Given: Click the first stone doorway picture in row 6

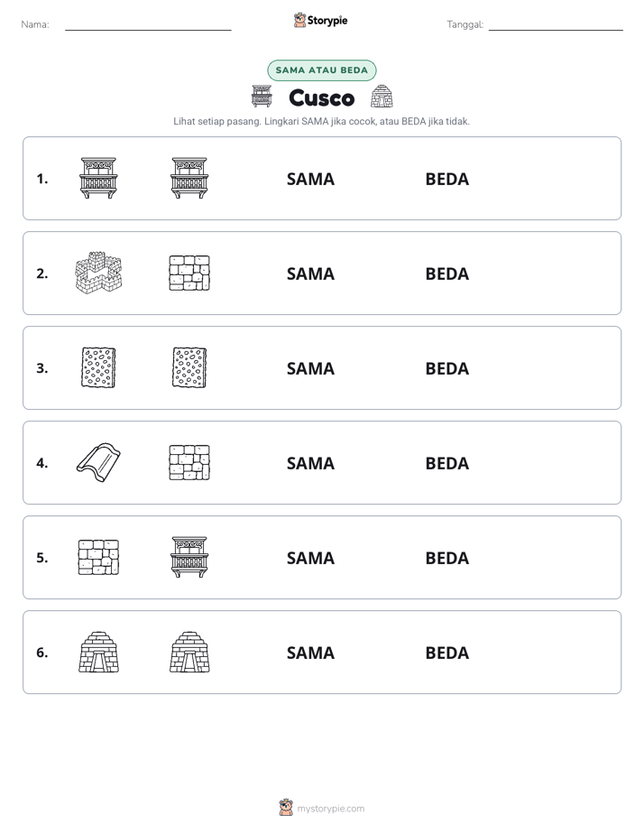Looking at the screenshot, I should pyautogui.click(x=98, y=652).
